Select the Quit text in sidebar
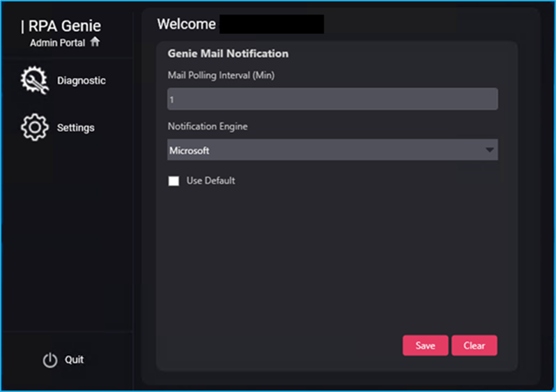This screenshot has width=556, height=392. (x=74, y=359)
